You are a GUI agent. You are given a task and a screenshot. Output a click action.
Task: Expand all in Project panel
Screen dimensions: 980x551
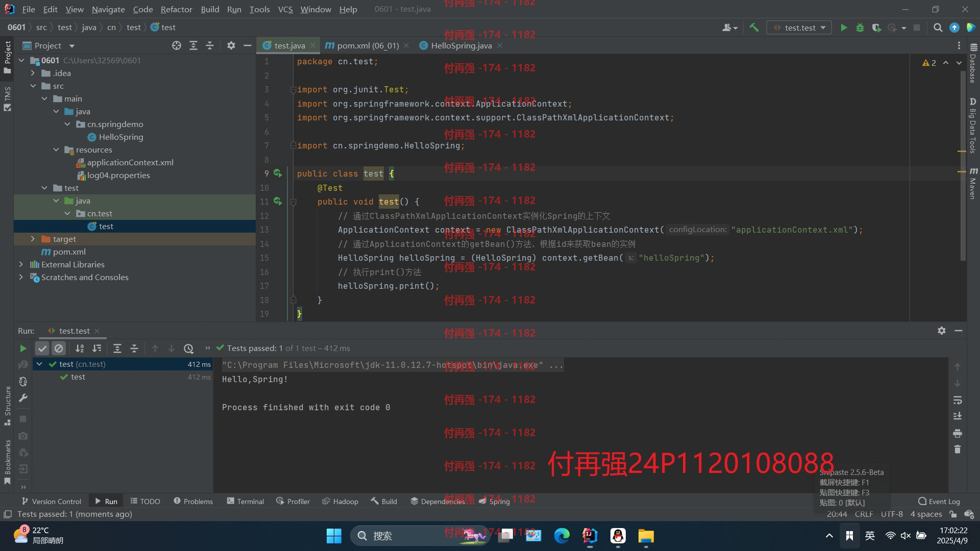(x=193, y=45)
